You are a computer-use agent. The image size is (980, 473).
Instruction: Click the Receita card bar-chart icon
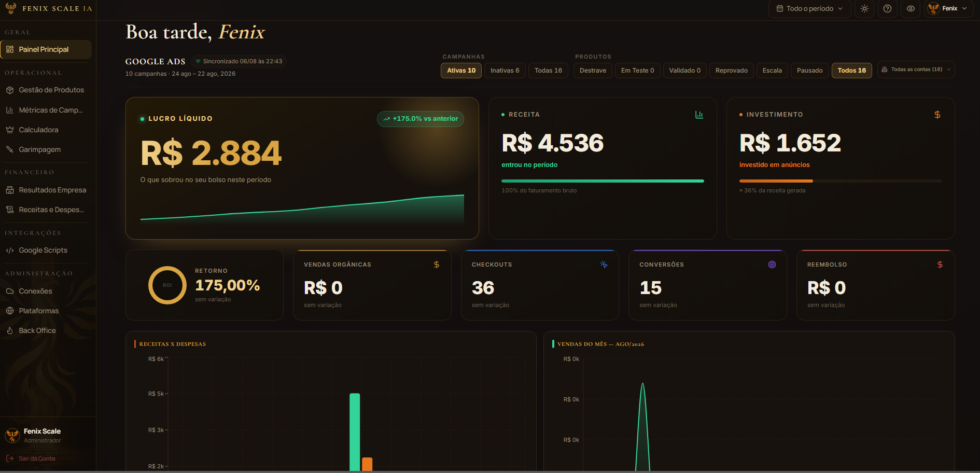(699, 115)
